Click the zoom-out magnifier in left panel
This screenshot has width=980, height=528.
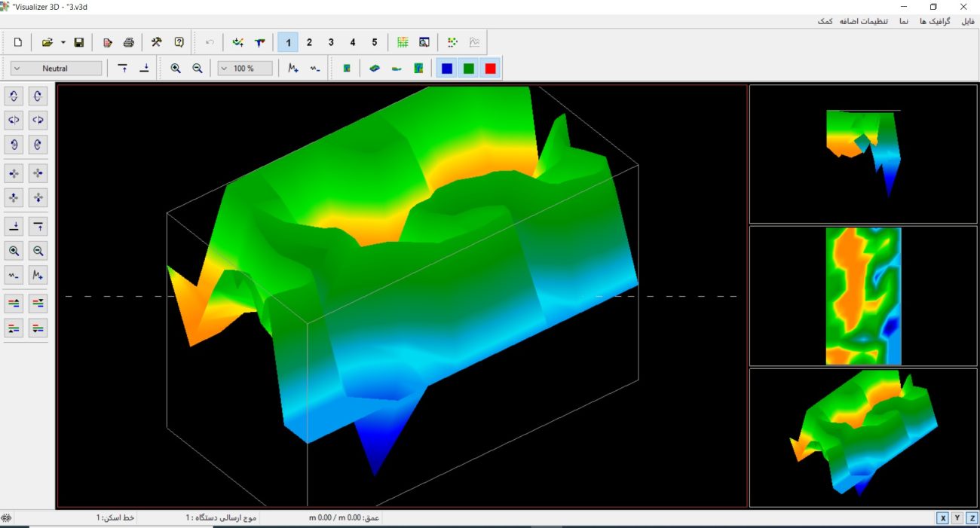(38, 251)
